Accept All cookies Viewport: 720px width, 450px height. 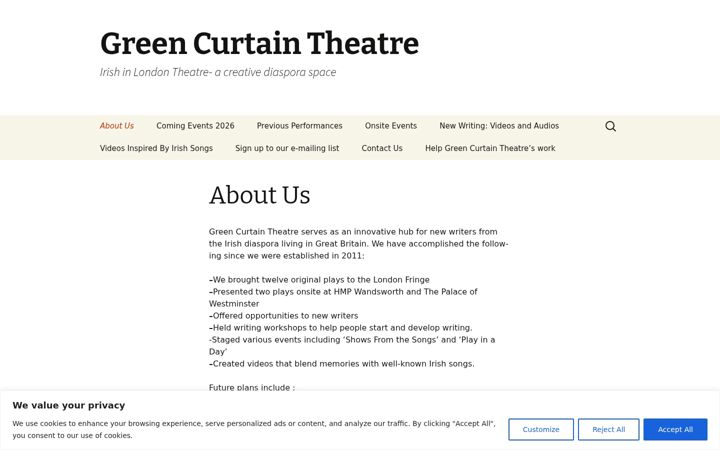(x=675, y=429)
